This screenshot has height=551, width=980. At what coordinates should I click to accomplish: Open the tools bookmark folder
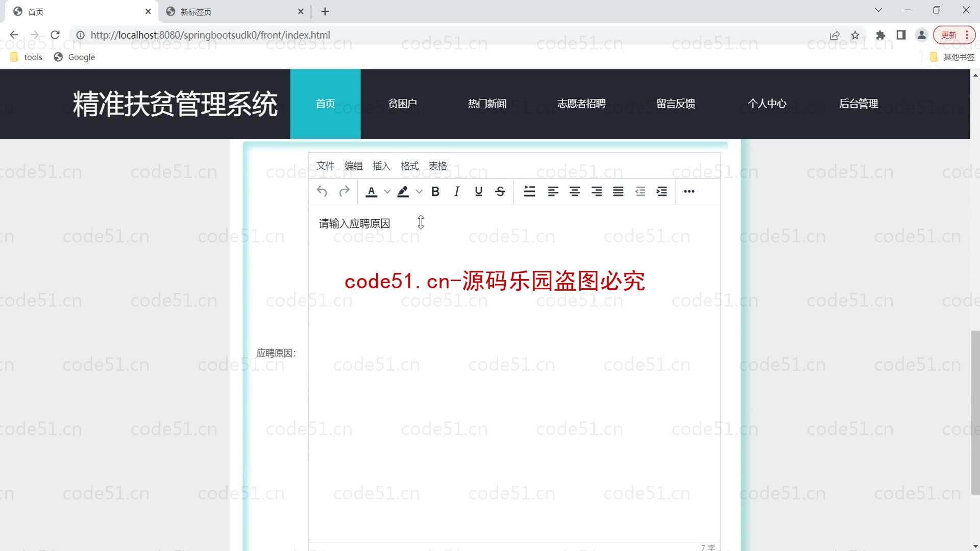point(27,57)
